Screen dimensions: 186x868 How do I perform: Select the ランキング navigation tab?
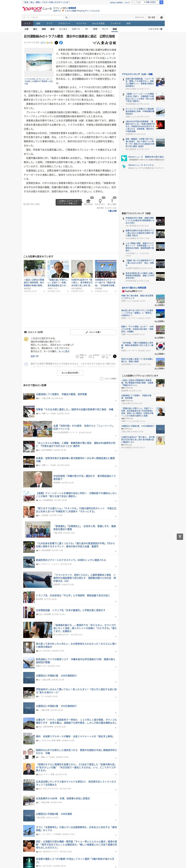pos(115,24)
